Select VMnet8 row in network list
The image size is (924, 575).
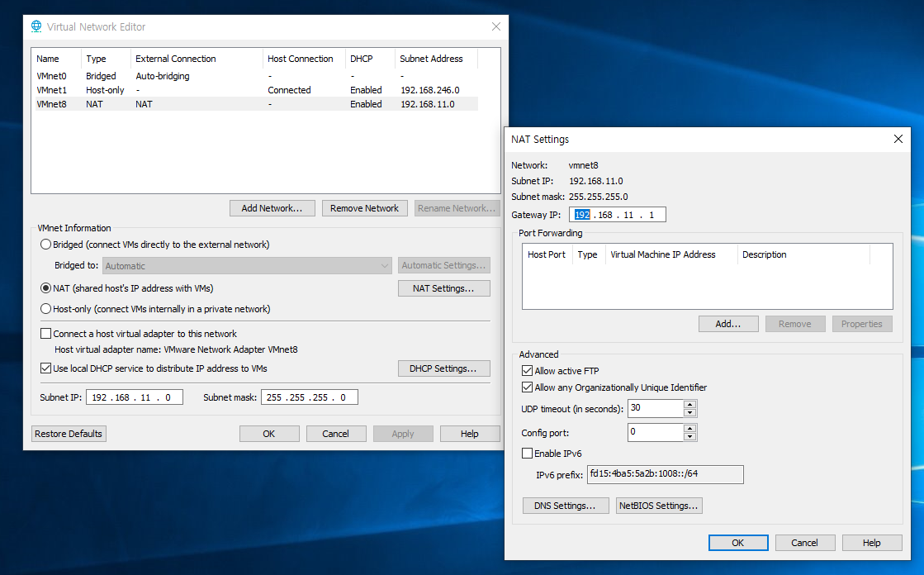tap(256, 104)
